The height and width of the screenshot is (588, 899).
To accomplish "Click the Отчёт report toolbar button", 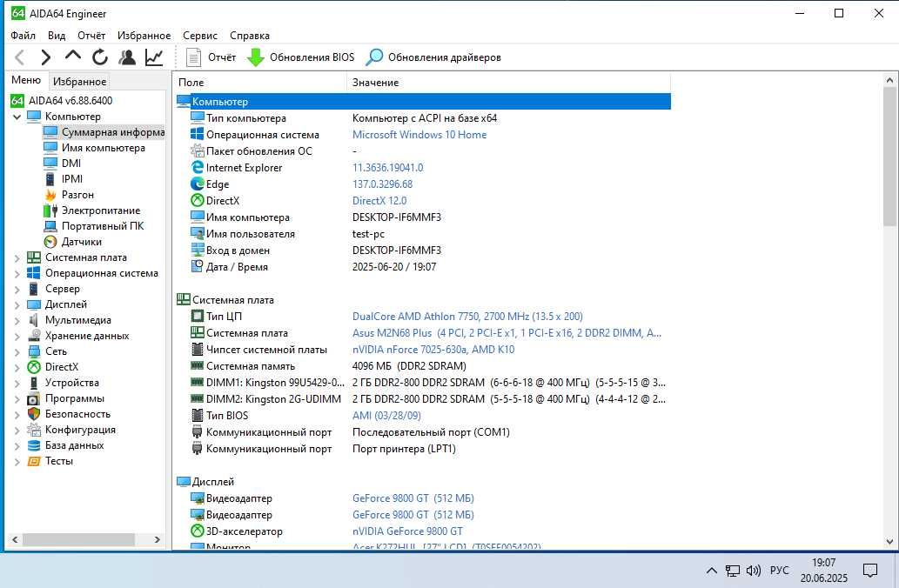I will [211, 57].
